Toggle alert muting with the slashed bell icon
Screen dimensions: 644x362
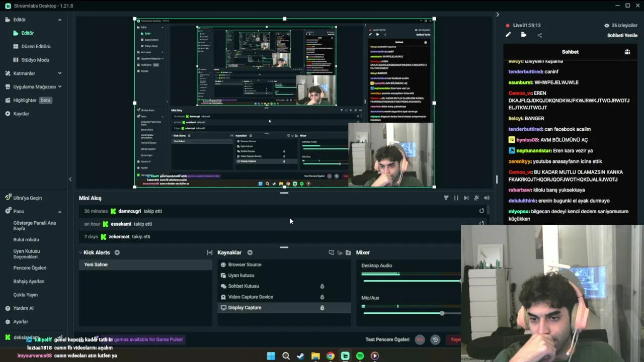476,198
